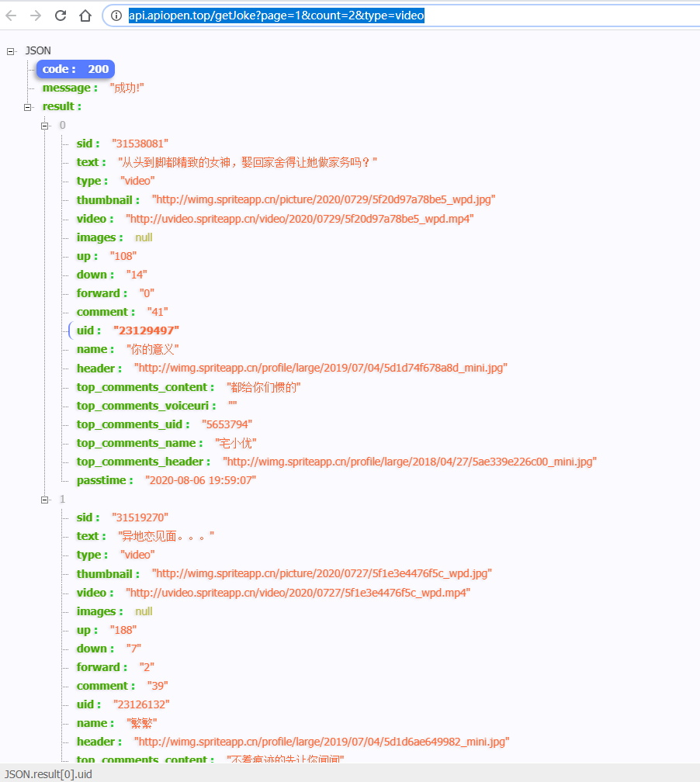Click the browser back arrow

pyautogui.click(x=11, y=16)
